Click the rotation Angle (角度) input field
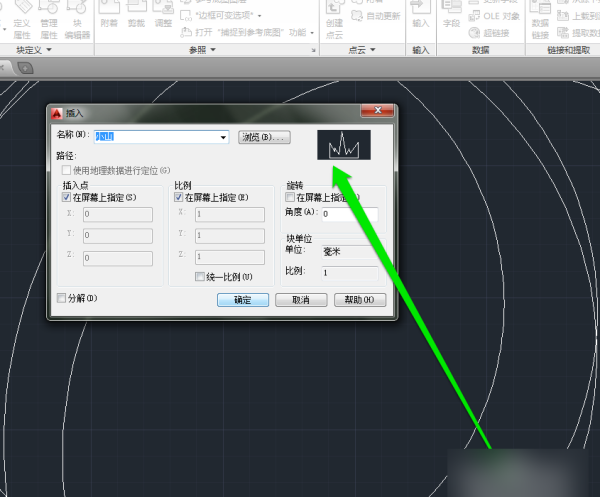600x497 pixels. [349, 213]
